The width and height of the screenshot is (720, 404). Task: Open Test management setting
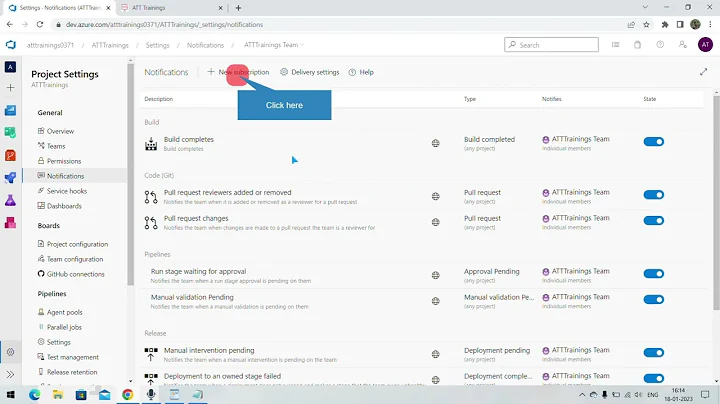(73, 357)
